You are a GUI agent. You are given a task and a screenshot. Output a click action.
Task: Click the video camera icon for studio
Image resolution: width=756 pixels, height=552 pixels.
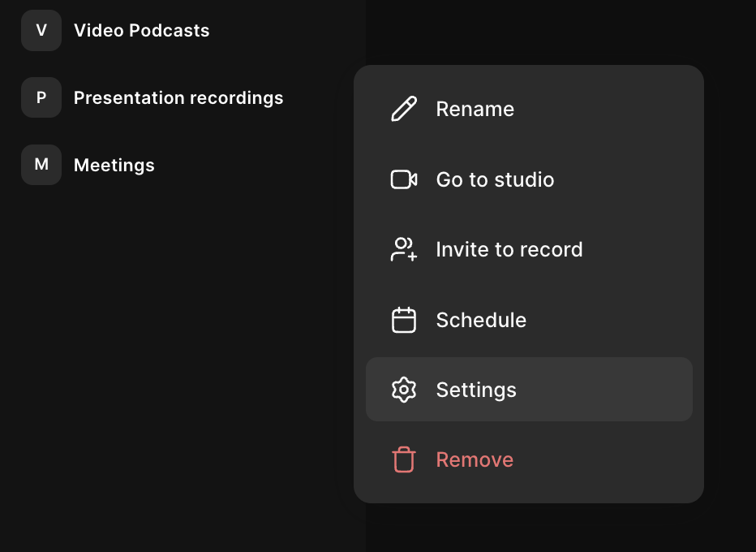[404, 179]
